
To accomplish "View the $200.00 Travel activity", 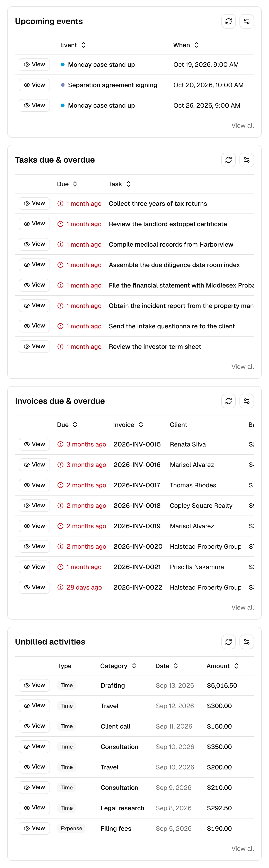I will [34, 767].
